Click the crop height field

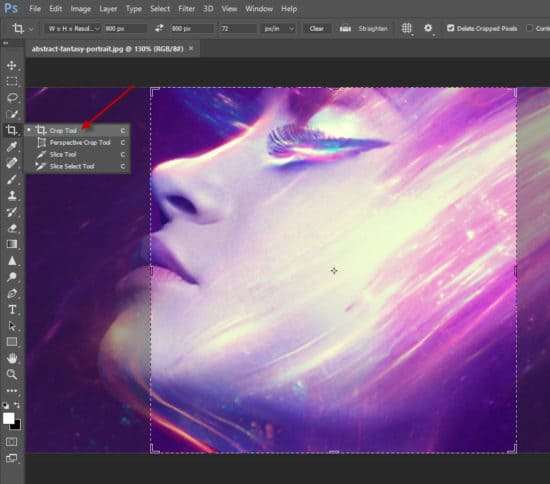[191, 28]
